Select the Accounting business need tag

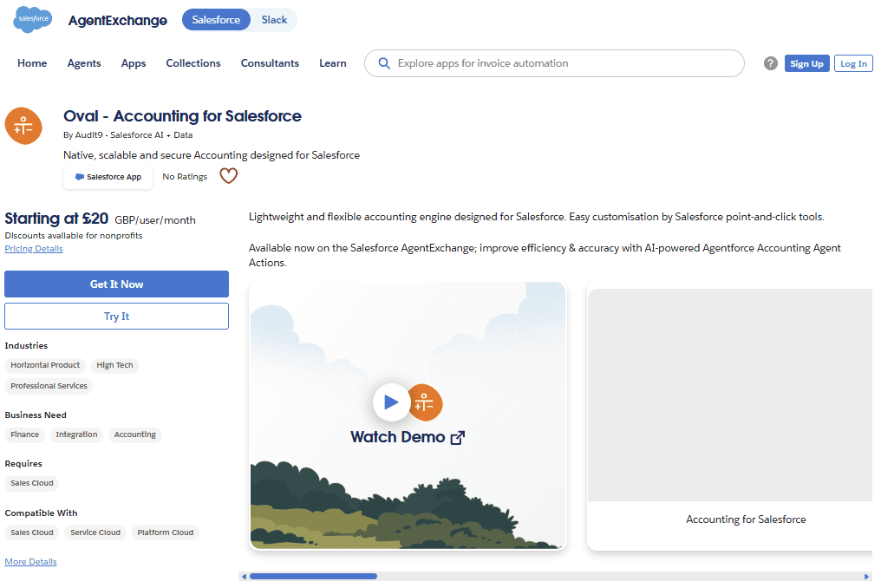pyautogui.click(x=135, y=434)
